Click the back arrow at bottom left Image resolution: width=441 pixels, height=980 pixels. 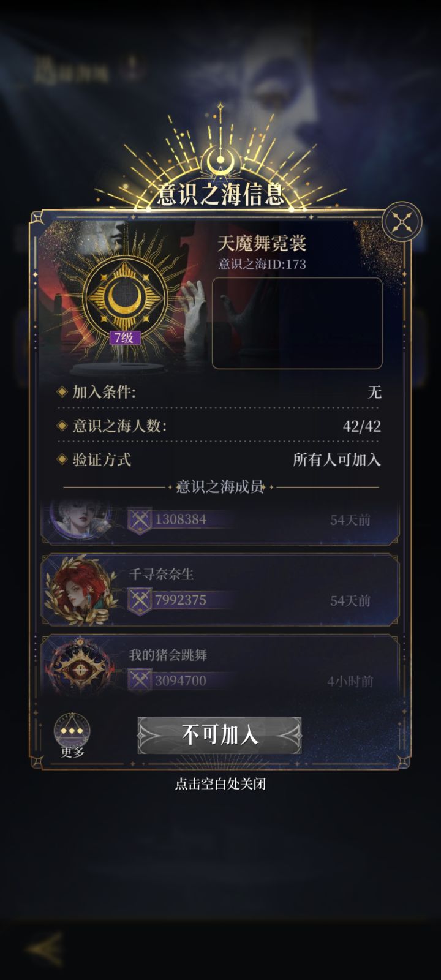[x=46, y=949]
